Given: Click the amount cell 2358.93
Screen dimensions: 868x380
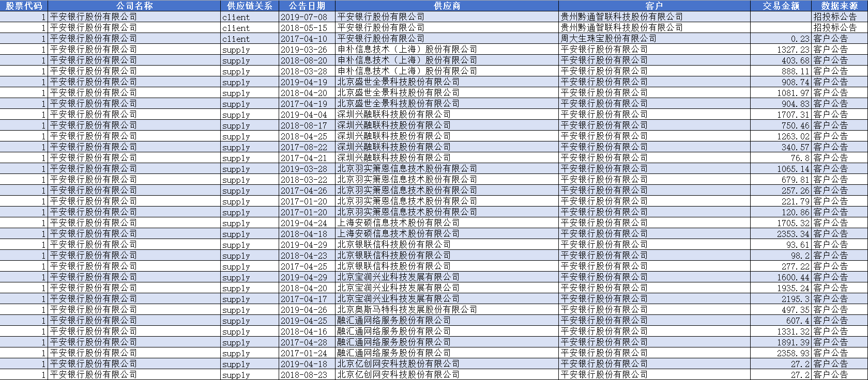Looking at the screenshot, I should (x=793, y=353).
